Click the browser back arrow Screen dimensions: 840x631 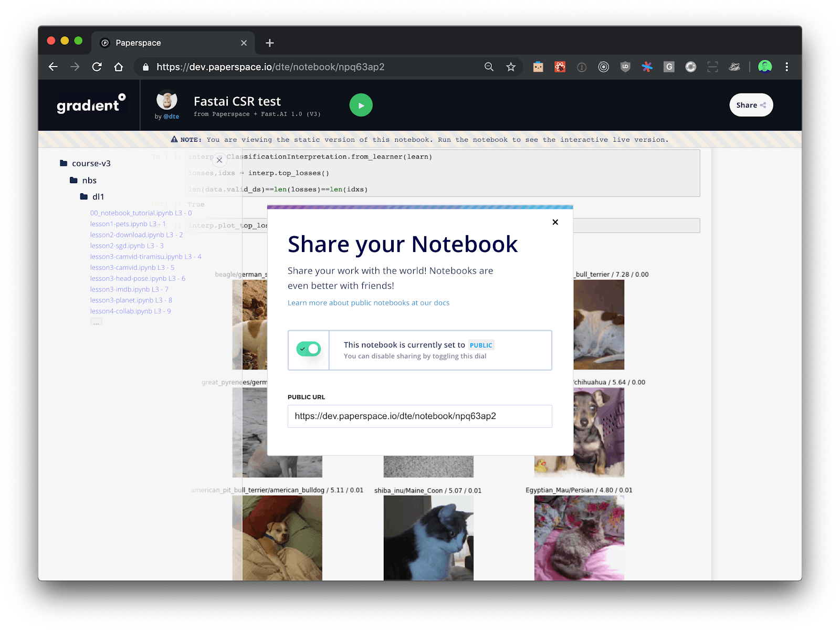coord(53,67)
